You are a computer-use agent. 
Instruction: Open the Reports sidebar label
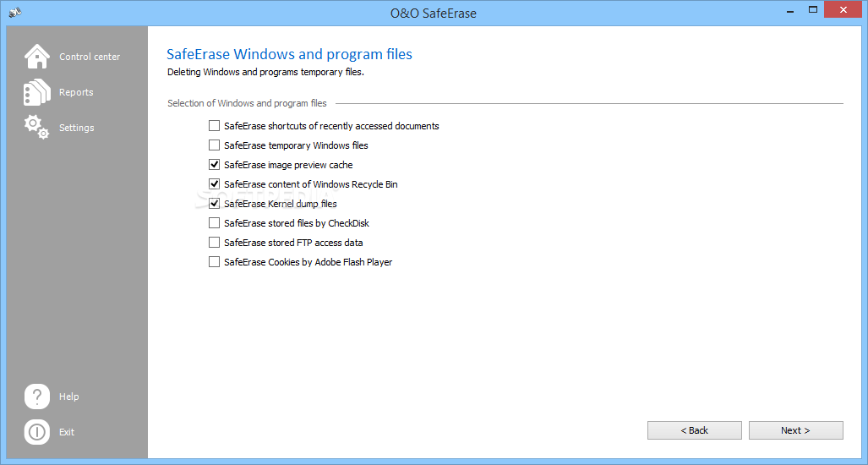click(x=76, y=92)
